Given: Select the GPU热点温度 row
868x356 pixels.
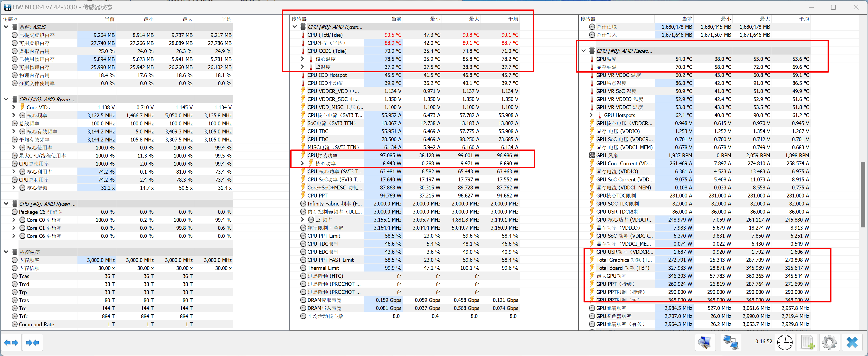Looking at the screenshot, I should click(695, 83).
